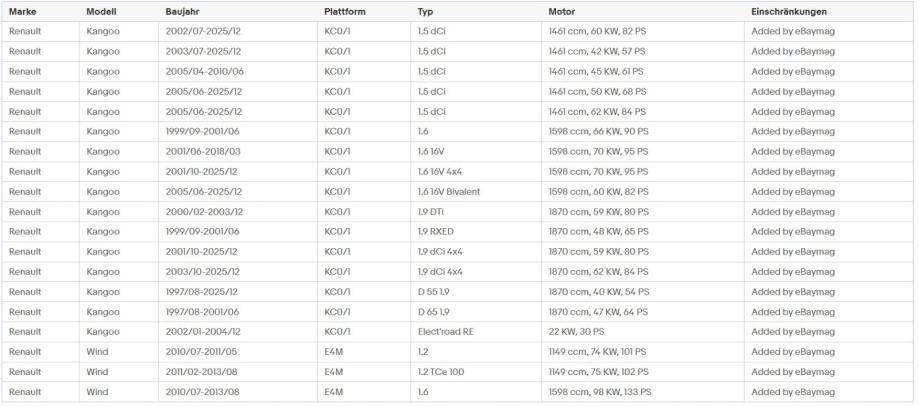919x406 pixels.
Task: Click Baujahr cell '2001/06-2018/03'
Action: click(x=204, y=151)
